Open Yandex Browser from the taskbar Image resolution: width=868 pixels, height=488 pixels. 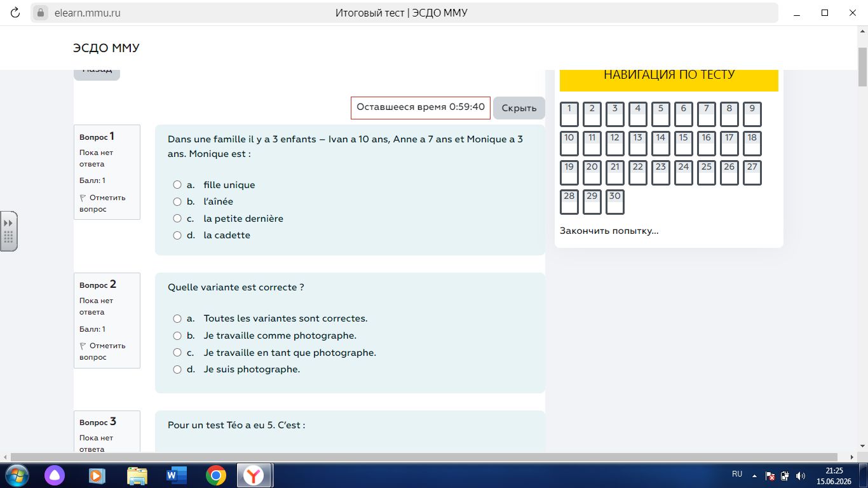coord(254,475)
